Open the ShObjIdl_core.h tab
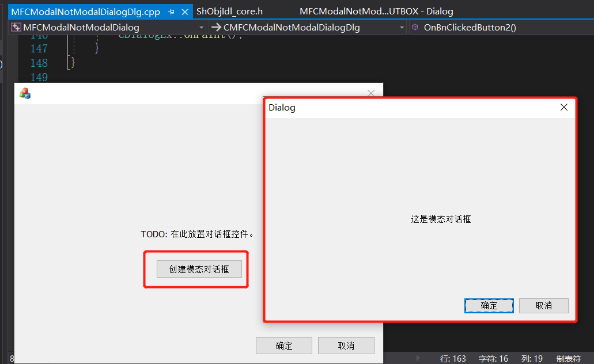Image resolution: width=594 pixels, height=364 pixels. pos(229,12)
